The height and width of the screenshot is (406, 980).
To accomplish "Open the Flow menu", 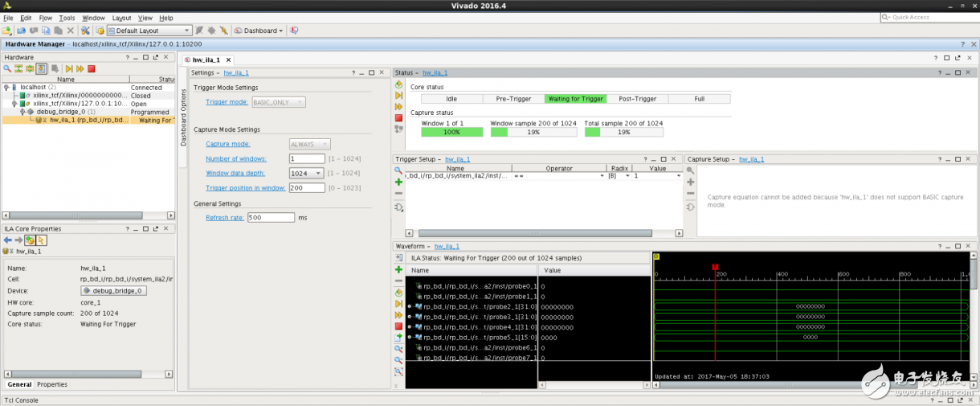I will tap(45, 18).
